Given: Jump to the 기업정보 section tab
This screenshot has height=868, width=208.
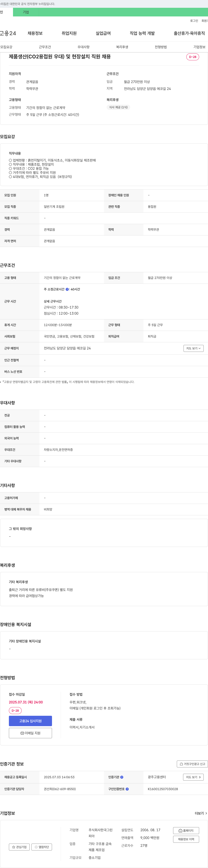Looking at the screenshot, I should 199,47.
